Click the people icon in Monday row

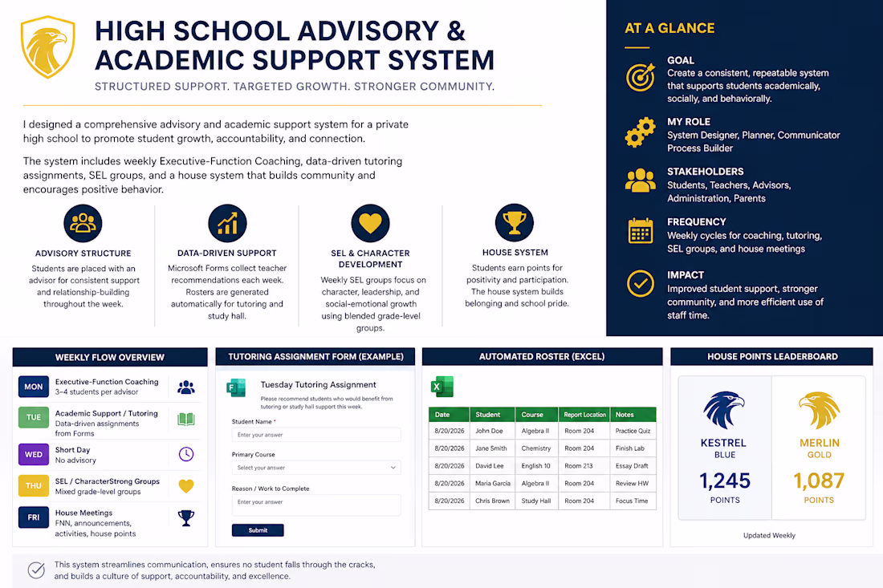(x=186, y=387)
